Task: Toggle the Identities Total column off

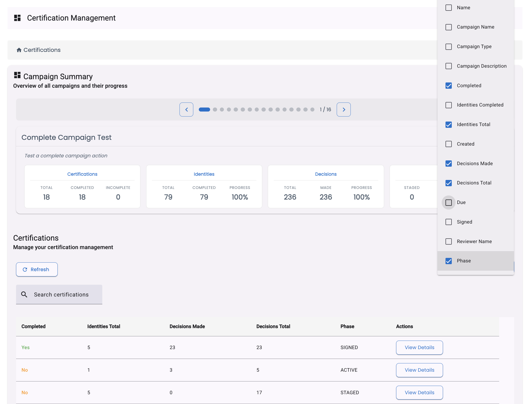Action: (449, 124)
